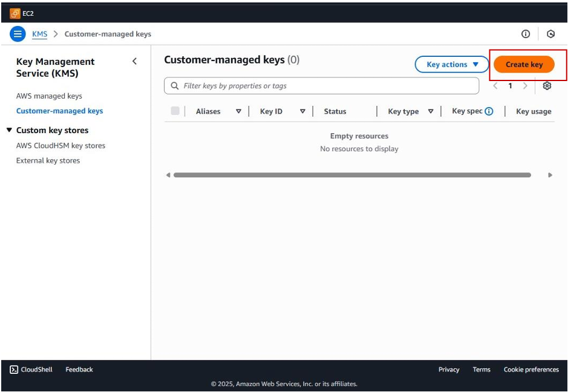Viewport: 568px width, 392px height.
Task: Go to previous page of keys
Action: [495, 86]
